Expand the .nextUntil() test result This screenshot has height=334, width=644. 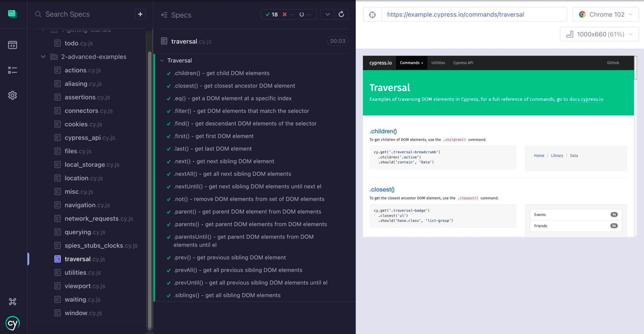click(247, 186)
